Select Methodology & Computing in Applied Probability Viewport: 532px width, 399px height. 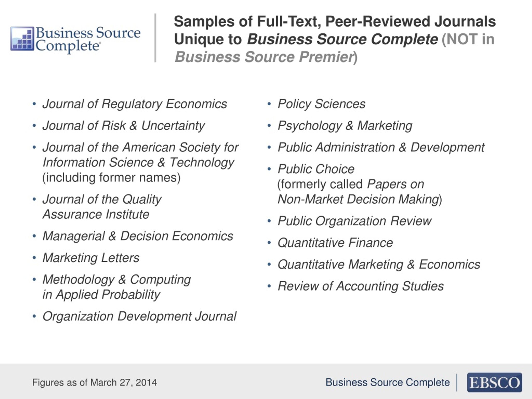(117, 287)
